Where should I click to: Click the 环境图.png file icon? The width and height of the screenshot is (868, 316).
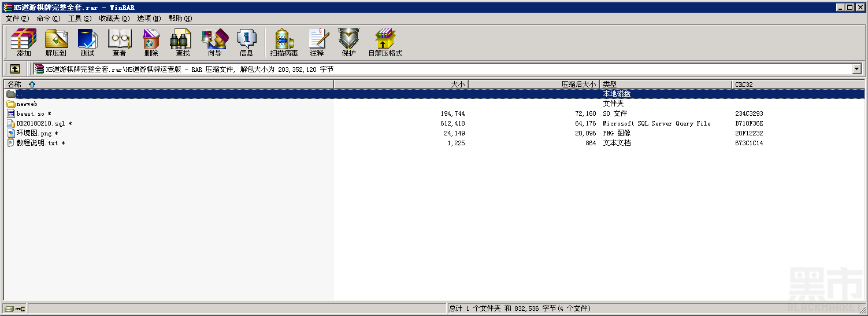pyautogui.click(x=11, y=133)
